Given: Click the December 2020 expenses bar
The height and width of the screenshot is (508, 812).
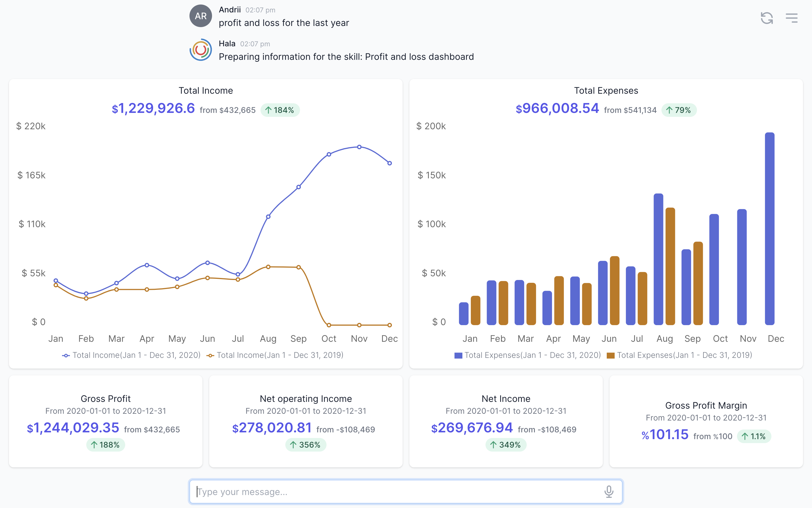Looking at the screenshot, I should click(770, 229).
